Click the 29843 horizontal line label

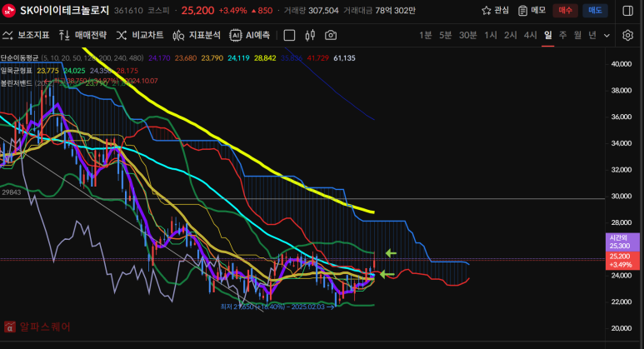11,192
